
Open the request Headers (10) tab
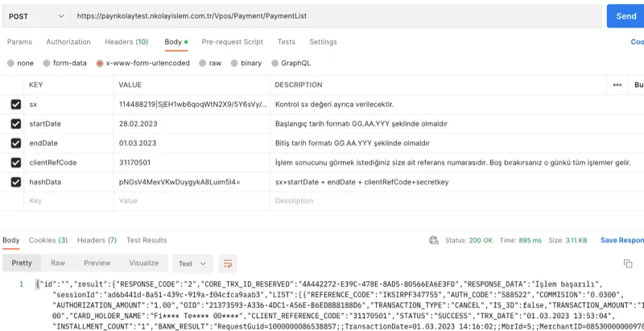[126, 42]
